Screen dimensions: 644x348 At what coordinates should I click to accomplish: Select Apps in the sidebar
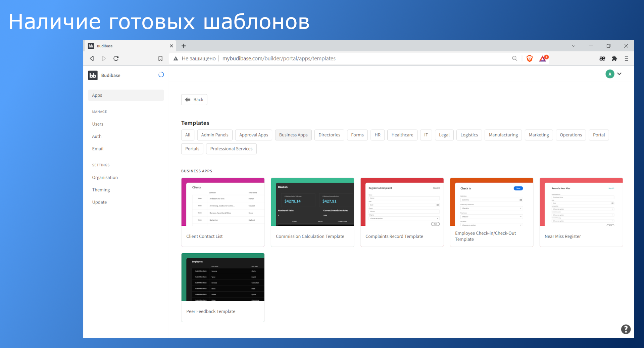[126, 95]
